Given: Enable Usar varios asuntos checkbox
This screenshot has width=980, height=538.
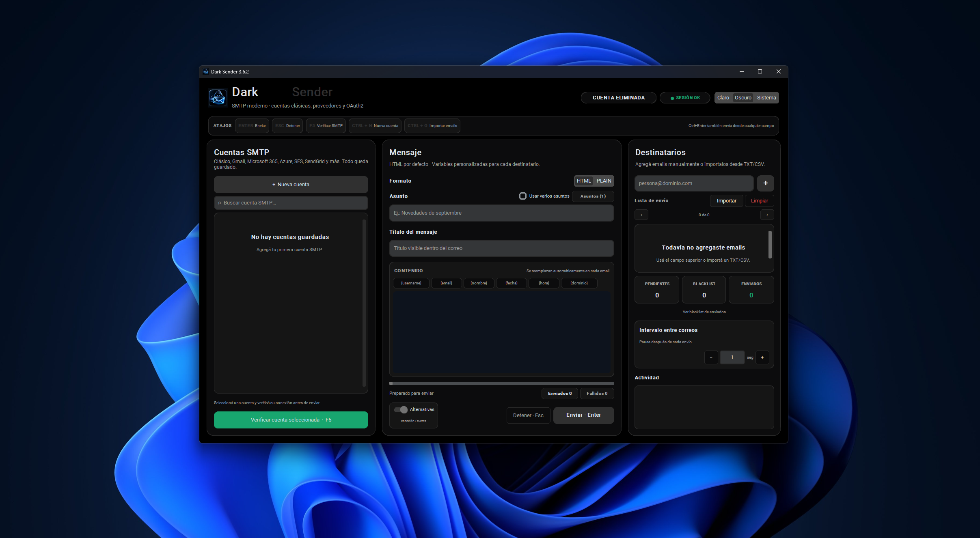Looking at the screenshot, I should pyautogui.click(x=523, y=196).
